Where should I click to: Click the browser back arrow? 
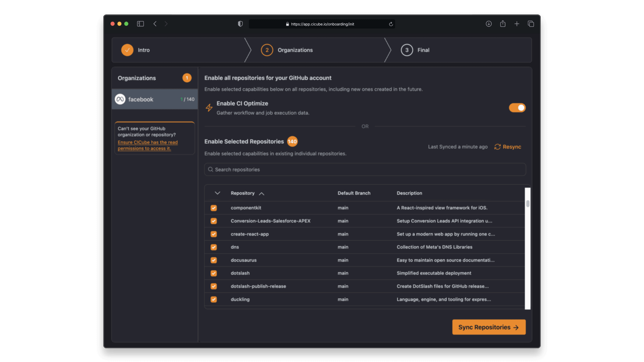(155, 24)
